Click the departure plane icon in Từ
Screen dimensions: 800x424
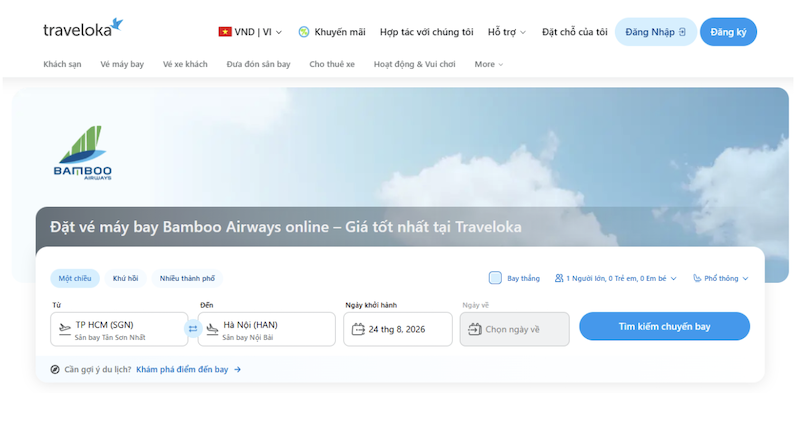65,328
